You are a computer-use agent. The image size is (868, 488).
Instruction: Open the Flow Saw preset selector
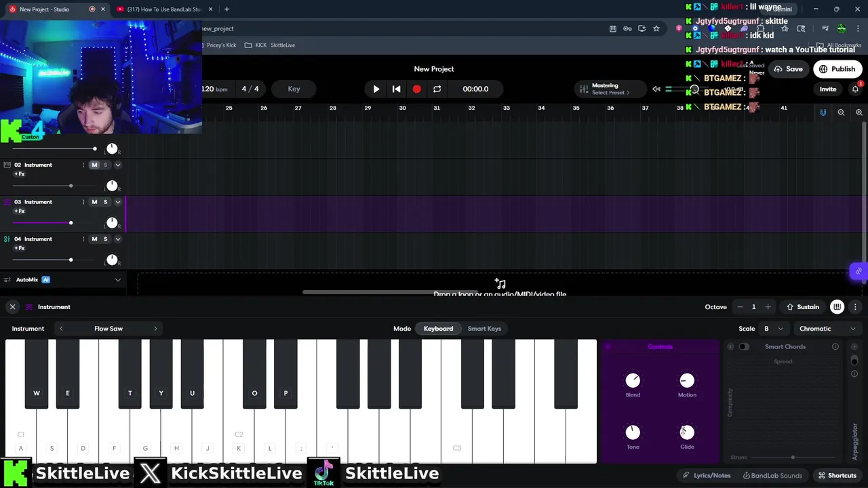pos(108,329)
